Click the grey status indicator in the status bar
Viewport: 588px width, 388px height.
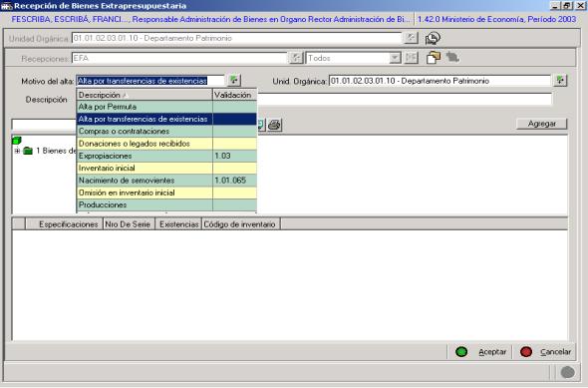pos(567,372)
